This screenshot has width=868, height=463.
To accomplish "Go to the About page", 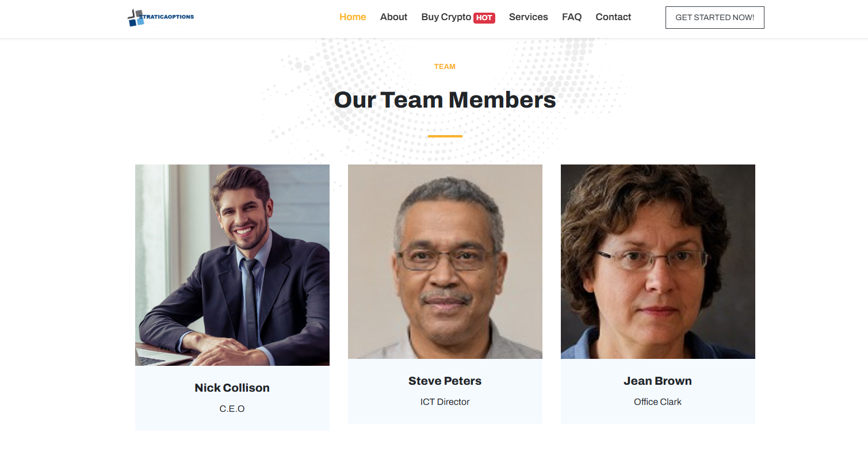I will [393, 17].
